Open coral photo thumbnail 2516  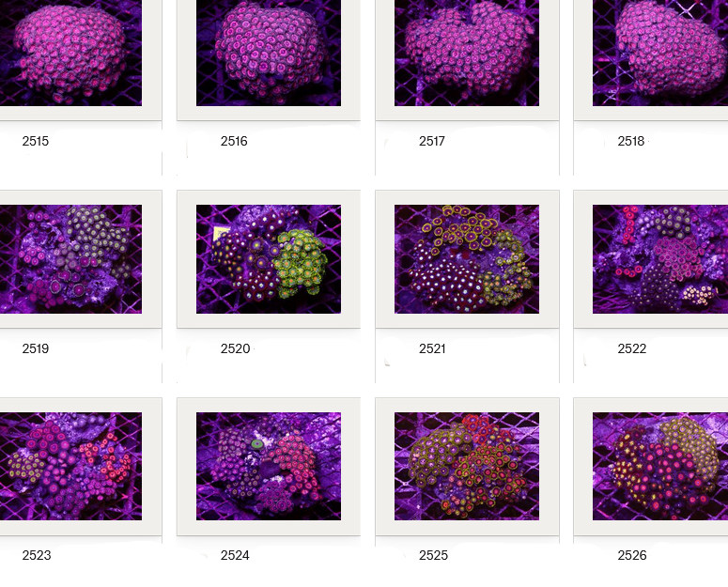(x=269, y=53)
